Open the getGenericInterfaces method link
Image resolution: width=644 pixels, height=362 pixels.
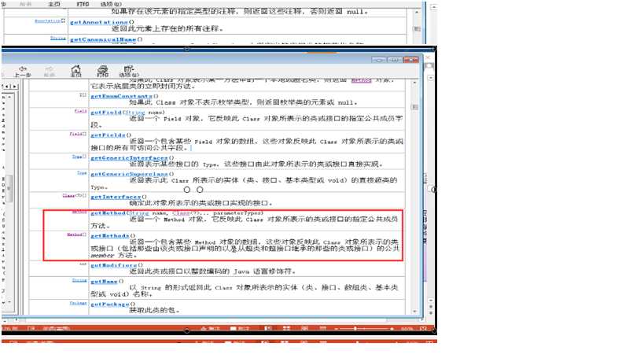click(x=129, y=157)
